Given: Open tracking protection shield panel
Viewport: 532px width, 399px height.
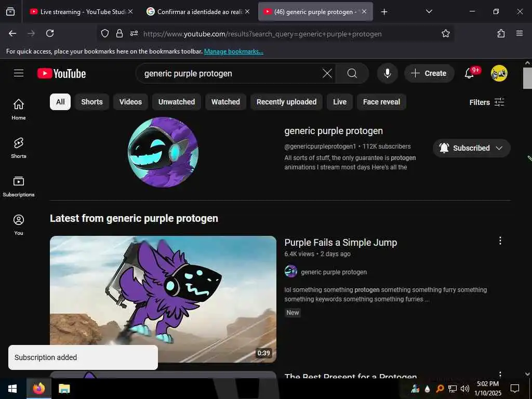Looking at the screenshot, I should [x=105, y=33].
